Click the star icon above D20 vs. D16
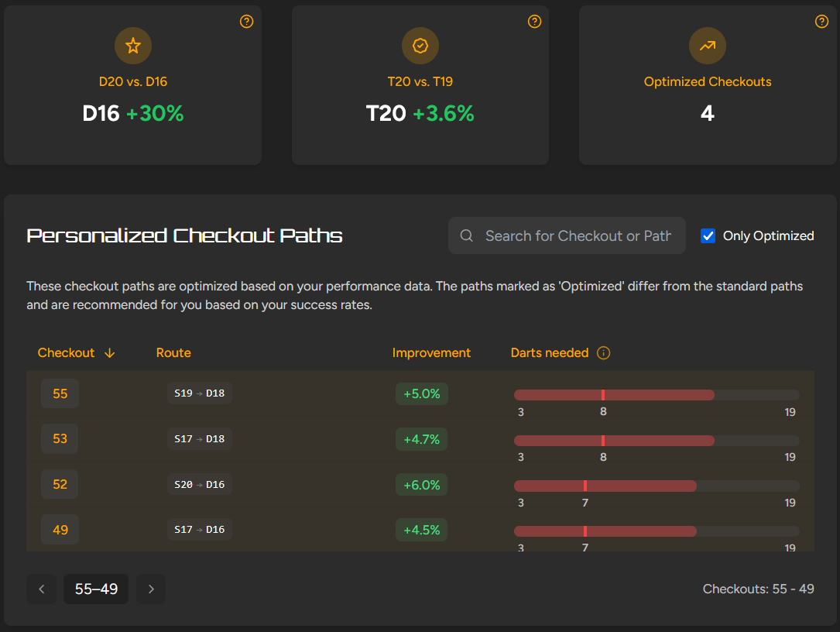840x632 pixels. click(133, 46)
